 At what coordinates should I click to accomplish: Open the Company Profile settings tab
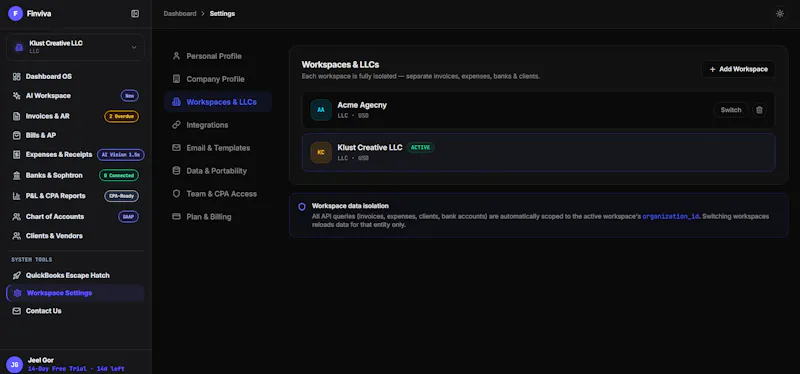(x=218, y=79)
